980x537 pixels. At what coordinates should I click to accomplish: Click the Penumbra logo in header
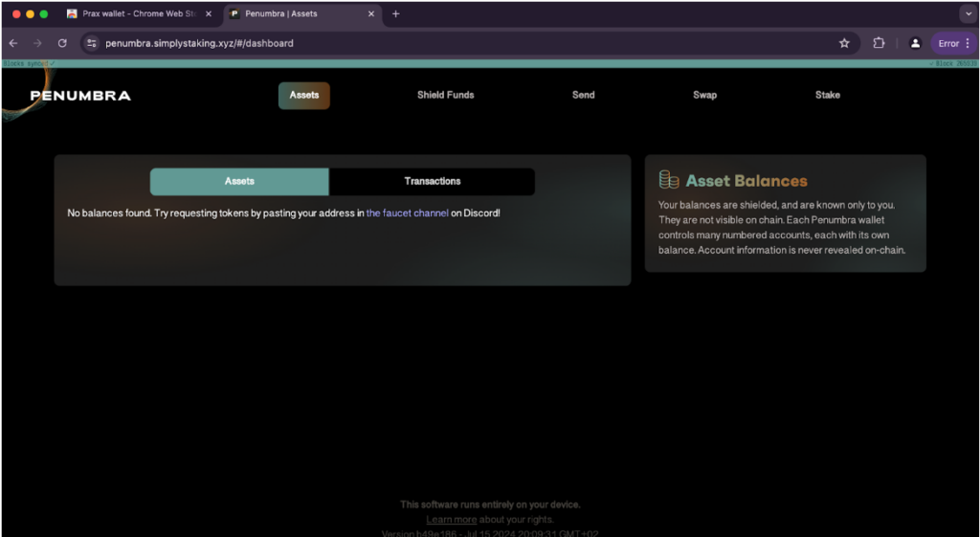click(x=80, y=96)
